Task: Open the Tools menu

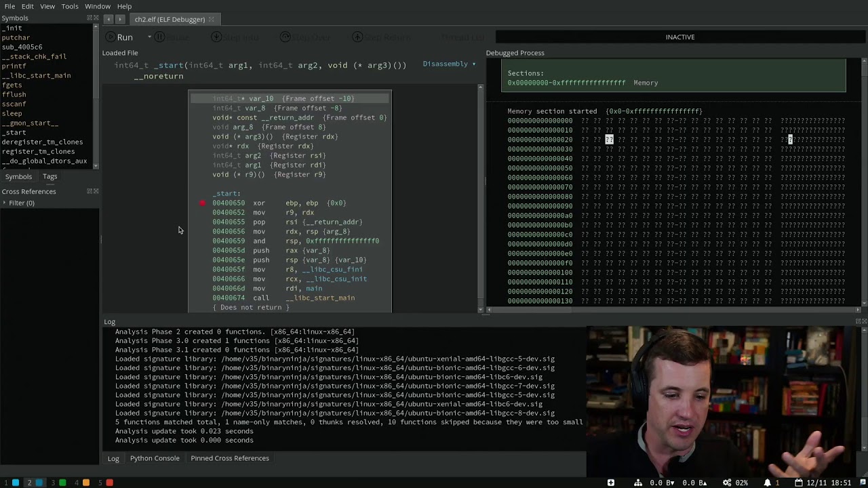Action: click(x=70, y=6)
